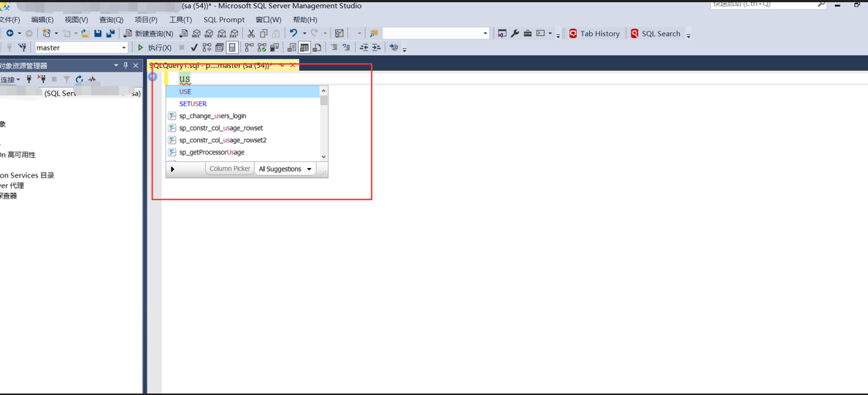Click 新建查询(N) New Query button
868x395 pixels.
[148, 34]
